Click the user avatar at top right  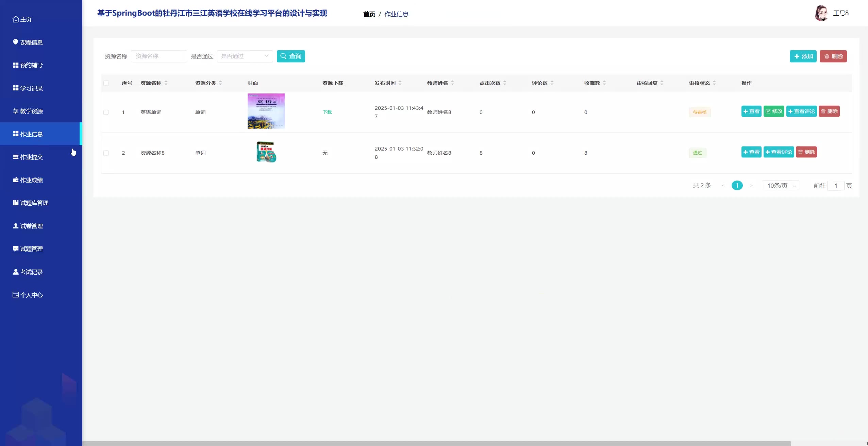click(821, 13)
